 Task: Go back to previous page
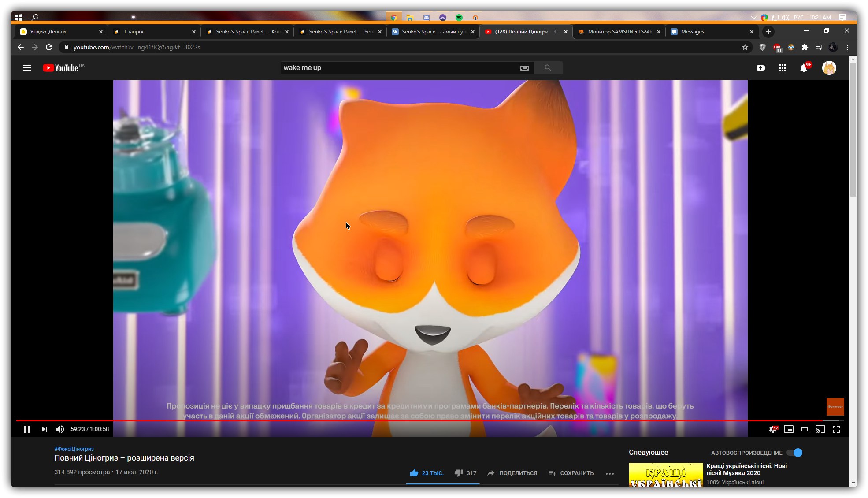click(21, 47)
